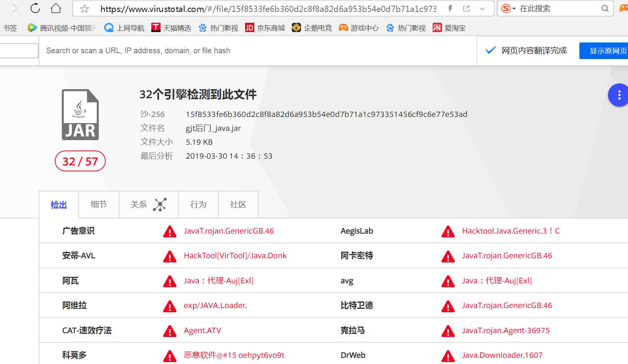Click the lightning speed-mode icon in address bar
Screen dimensions: 628x364
coord(450,8)
